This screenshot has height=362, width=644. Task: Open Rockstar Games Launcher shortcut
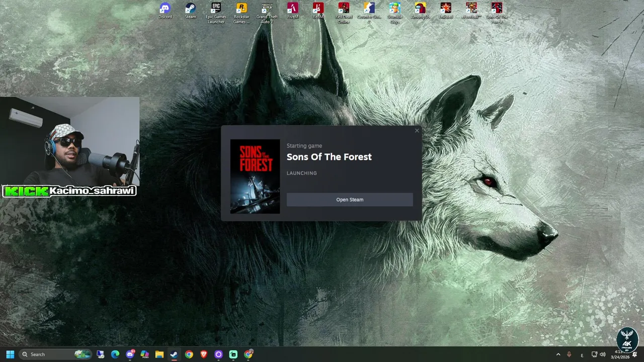[242, 13]
